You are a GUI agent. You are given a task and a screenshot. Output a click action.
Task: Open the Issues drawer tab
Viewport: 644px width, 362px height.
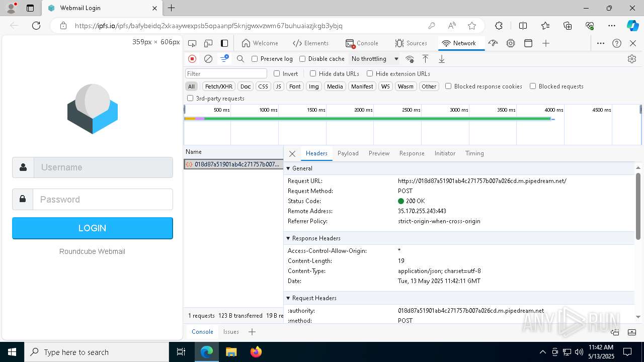[x=231, y=332]
